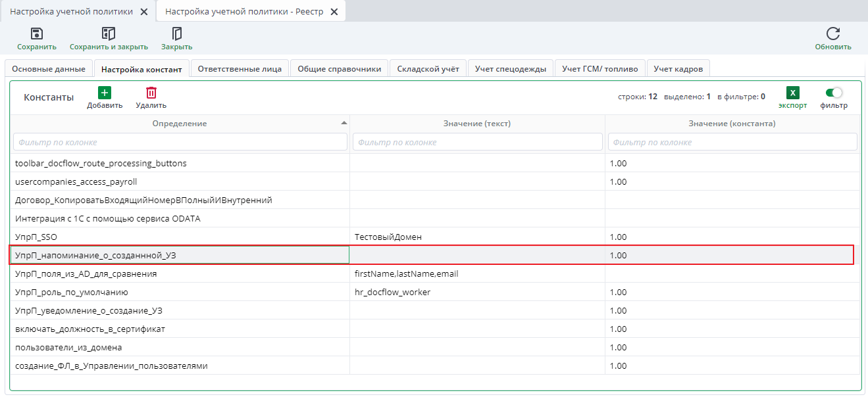Open the Ответственные лица tab
Viewport: 868px width, 399px height.
click(240, 68)
